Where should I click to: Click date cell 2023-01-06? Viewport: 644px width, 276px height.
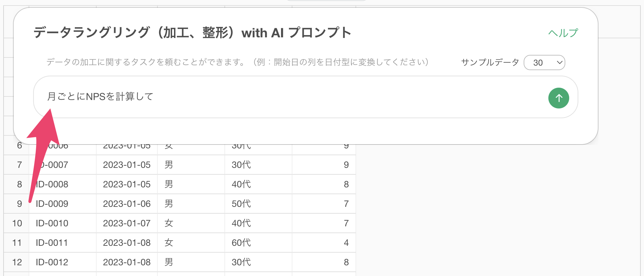tap(127, 204)
